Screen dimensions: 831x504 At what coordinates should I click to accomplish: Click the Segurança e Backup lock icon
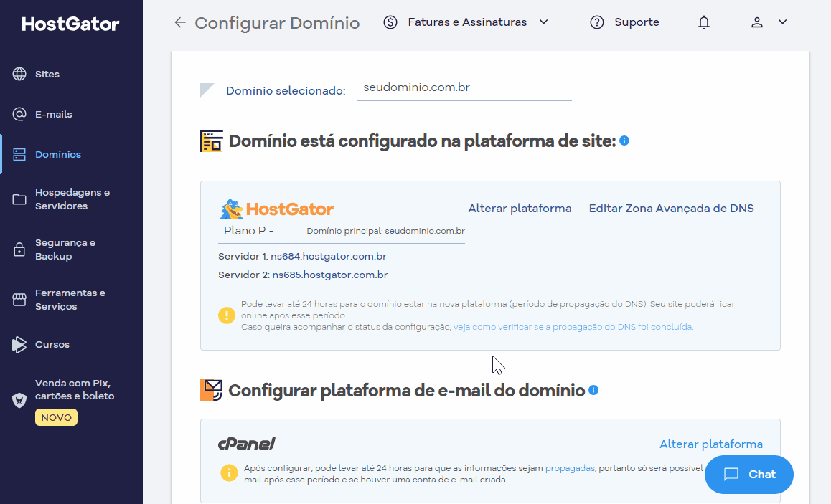[19, 249]
